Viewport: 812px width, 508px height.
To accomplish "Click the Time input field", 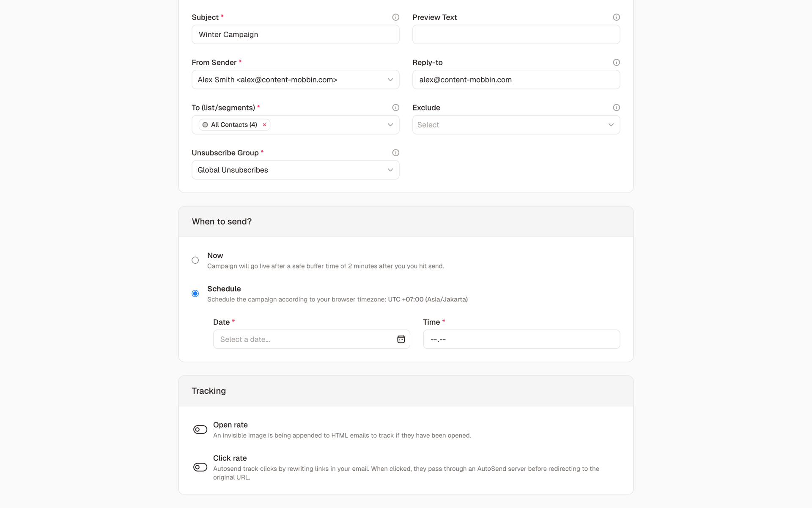I will tap(521, 339).
